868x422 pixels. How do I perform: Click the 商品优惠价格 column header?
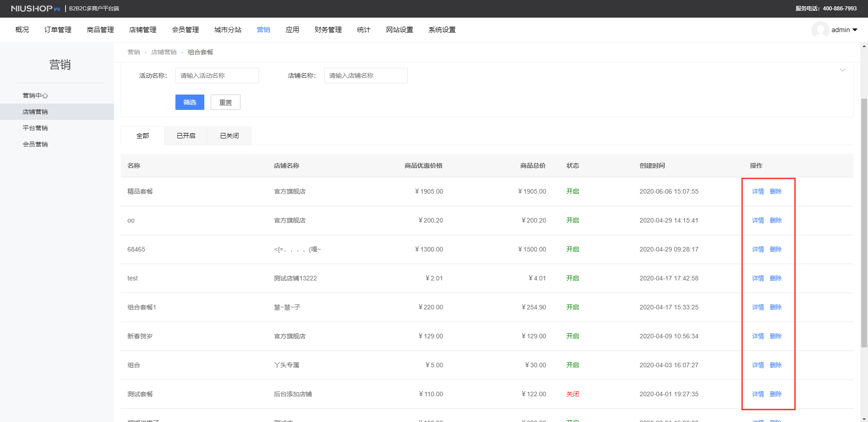click(x=424, y=166)
